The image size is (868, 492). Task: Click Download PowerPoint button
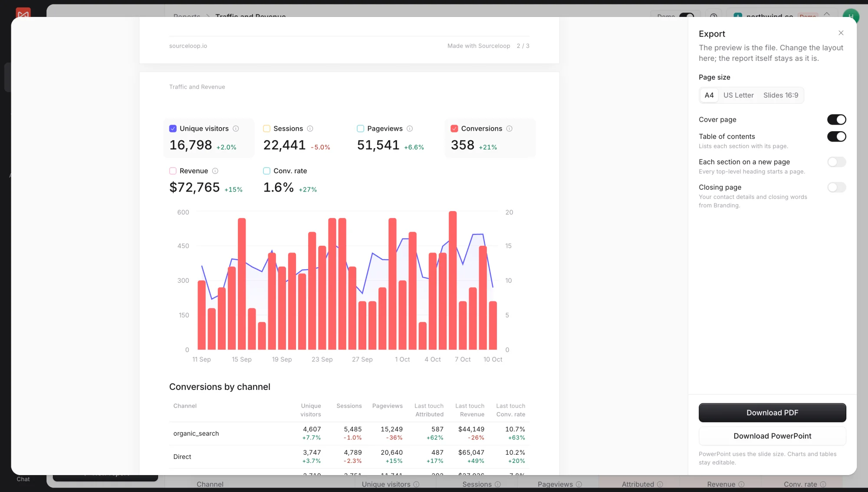click(772, 436)
